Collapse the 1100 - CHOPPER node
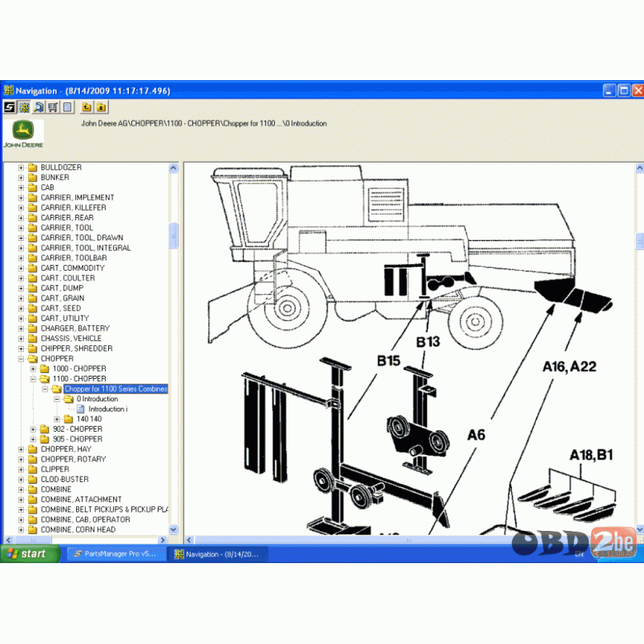The height and width of the screenshot is (644, 644). 33,379
